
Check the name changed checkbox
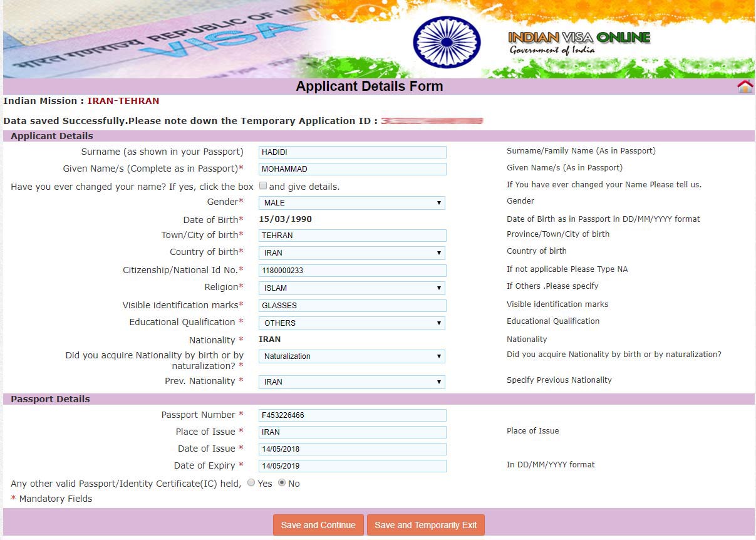coord(263,186)
